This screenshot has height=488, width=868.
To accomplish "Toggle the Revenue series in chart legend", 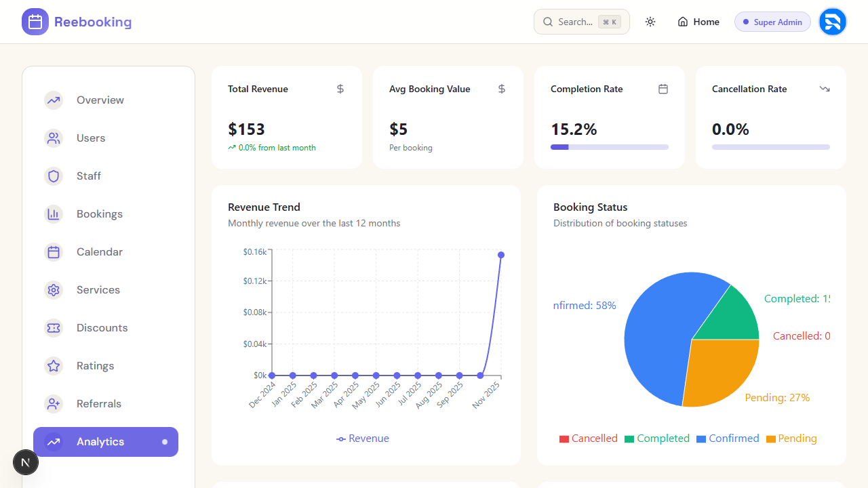I will 363,439.
